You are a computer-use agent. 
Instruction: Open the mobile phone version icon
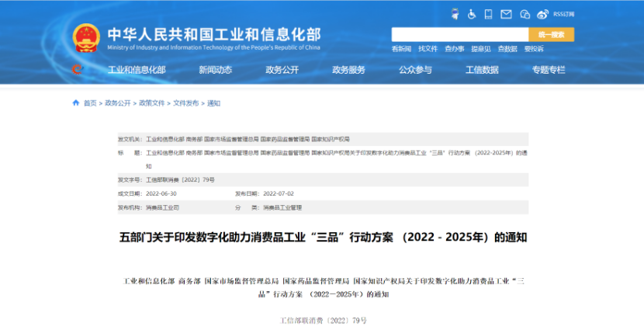pos(488,15)
